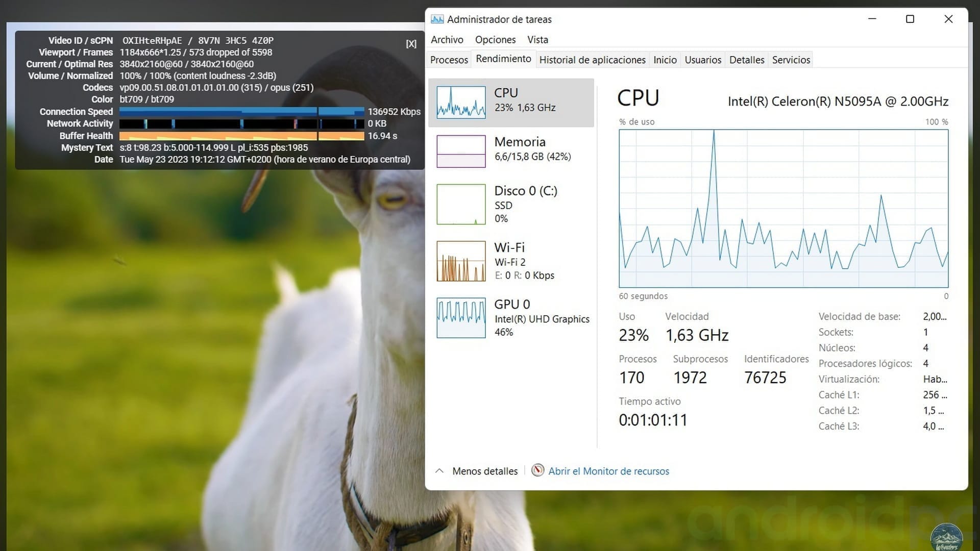Viewport: 980px width, 551px height.
Task: Click the 'Intel(R) UHD Graphics' sidebar text
Action: pos(542,319)
